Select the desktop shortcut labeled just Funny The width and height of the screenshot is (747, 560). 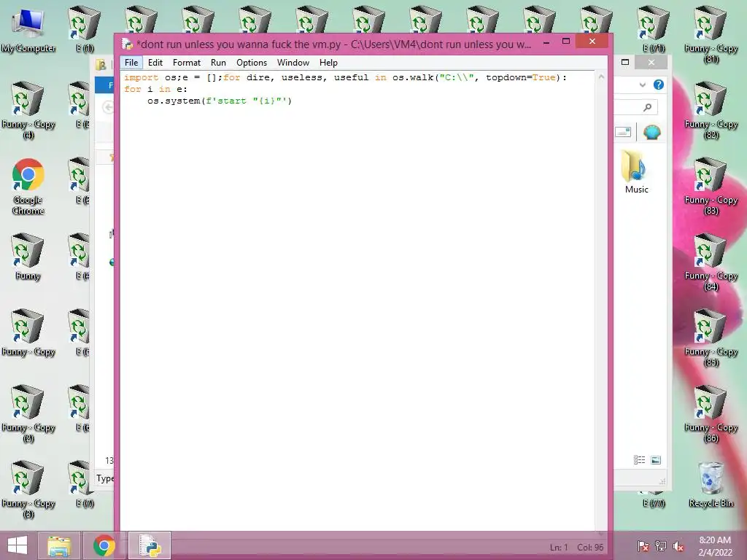coord(28,256)
